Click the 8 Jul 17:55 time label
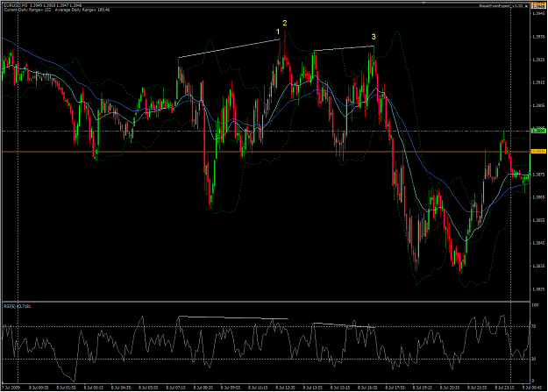548x392 pixels. [395, 388]
